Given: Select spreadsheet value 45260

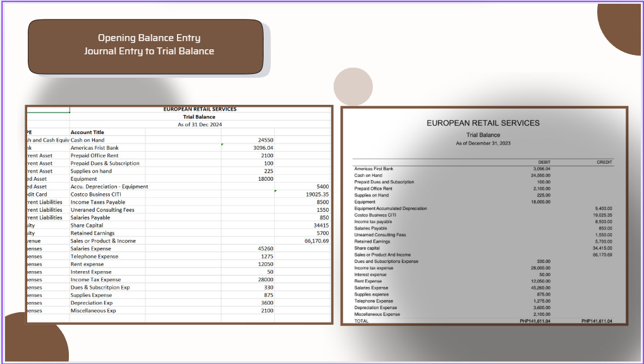Looking at the screenshot, I should (265, 249).
